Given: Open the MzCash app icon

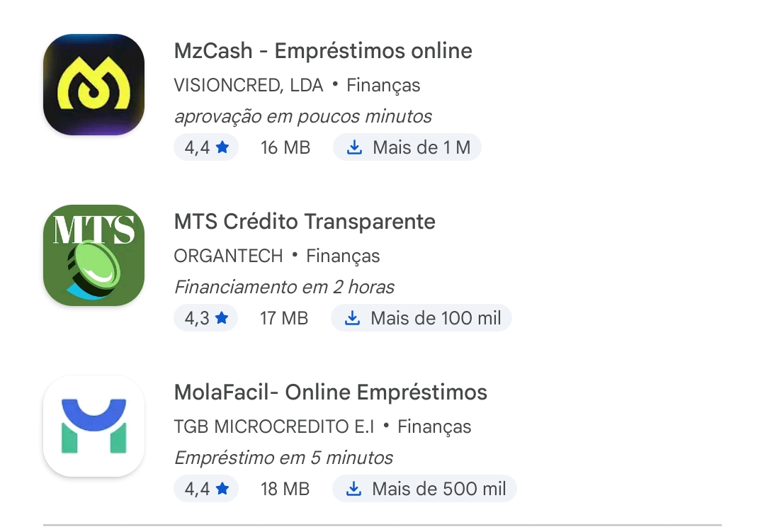Looking at the screenshot, I should coord(93,84).
